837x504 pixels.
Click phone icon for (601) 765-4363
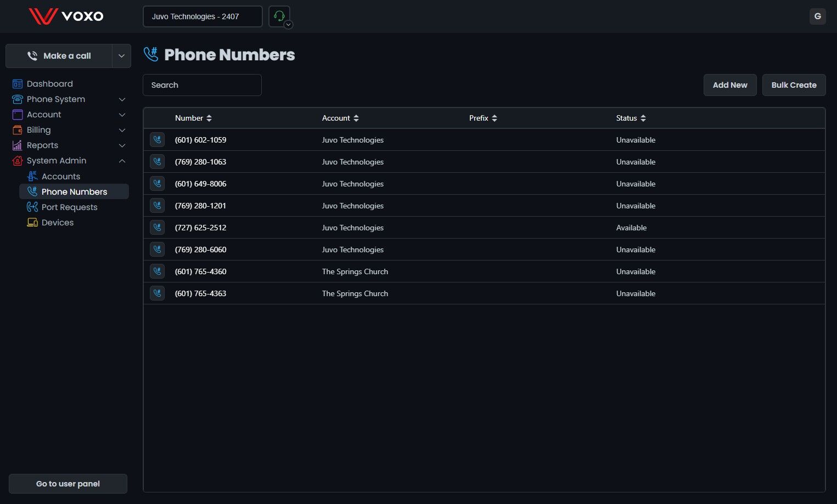(158, 293)
